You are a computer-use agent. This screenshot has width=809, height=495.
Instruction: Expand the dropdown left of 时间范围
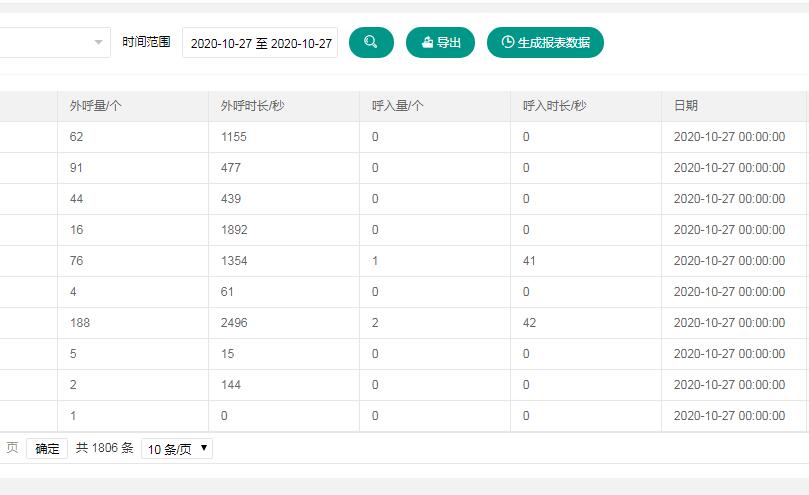pyautogui.click(x=97, y=42)
